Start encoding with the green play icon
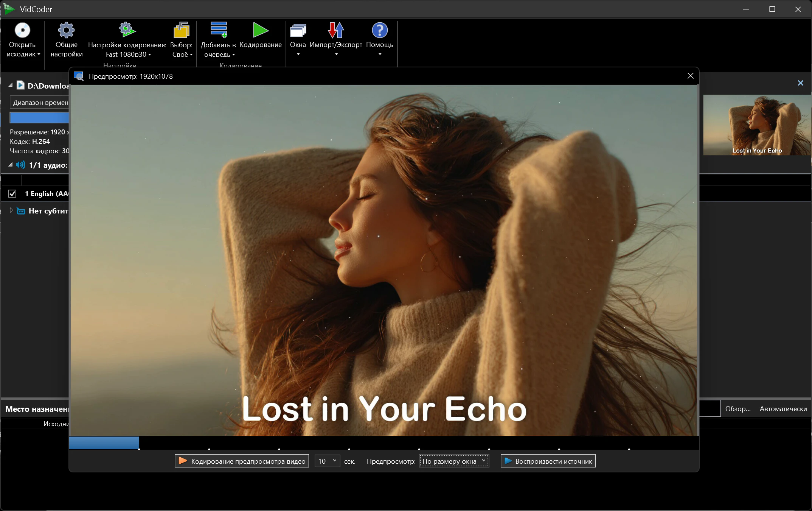The image size is (812, 511). (261, 30)
